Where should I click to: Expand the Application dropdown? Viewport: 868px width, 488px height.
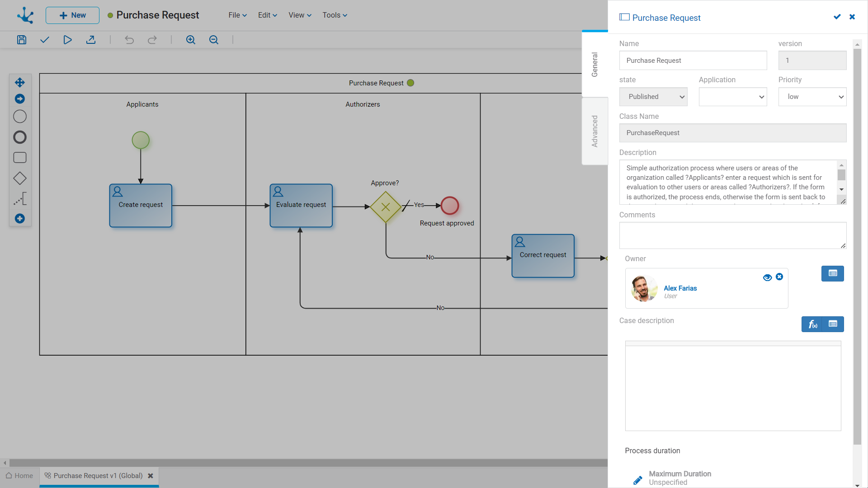732,97
